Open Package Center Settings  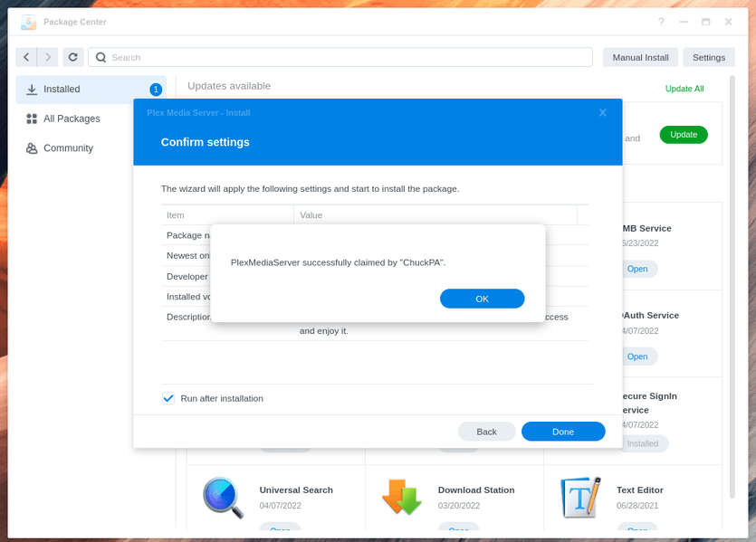(x=709, y=57)
